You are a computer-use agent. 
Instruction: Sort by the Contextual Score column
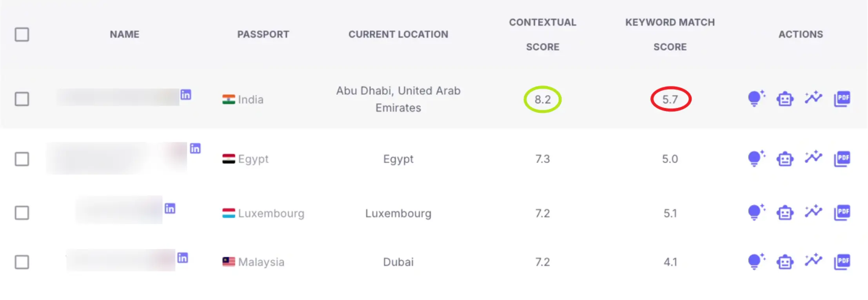543,34
